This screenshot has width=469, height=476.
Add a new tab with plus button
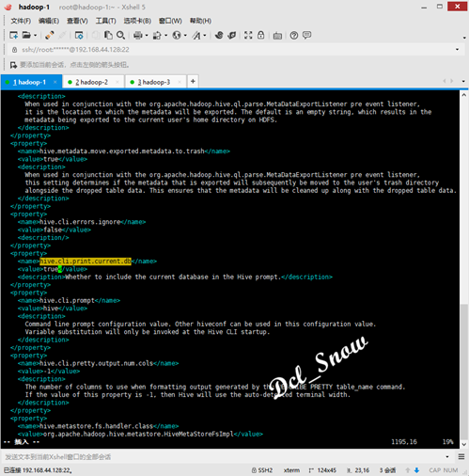193,82
